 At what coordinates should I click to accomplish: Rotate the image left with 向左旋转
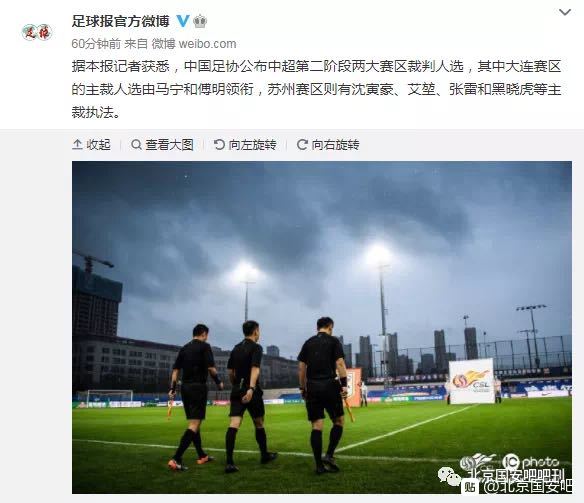(x=245, y=144)
